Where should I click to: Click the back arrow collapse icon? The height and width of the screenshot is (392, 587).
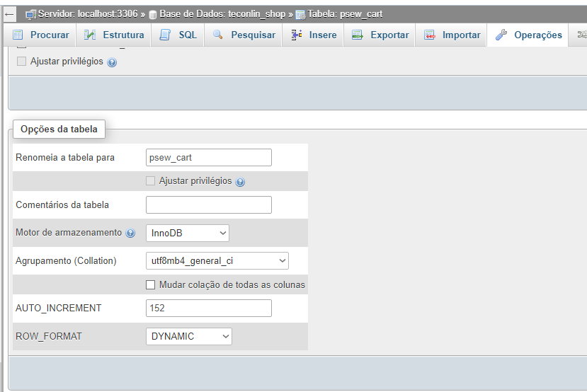point(9,15)
